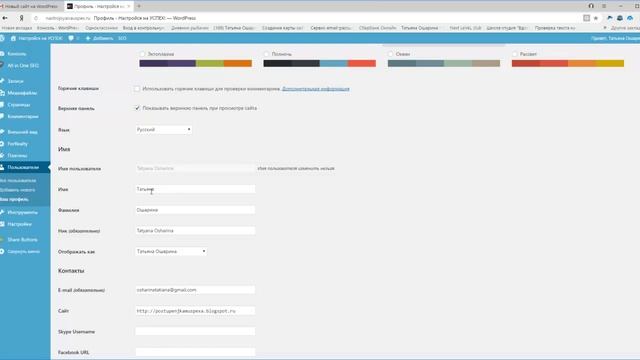Click the Полночь color palette swatch
Screen dimensions: 640x360
(320, 63)
